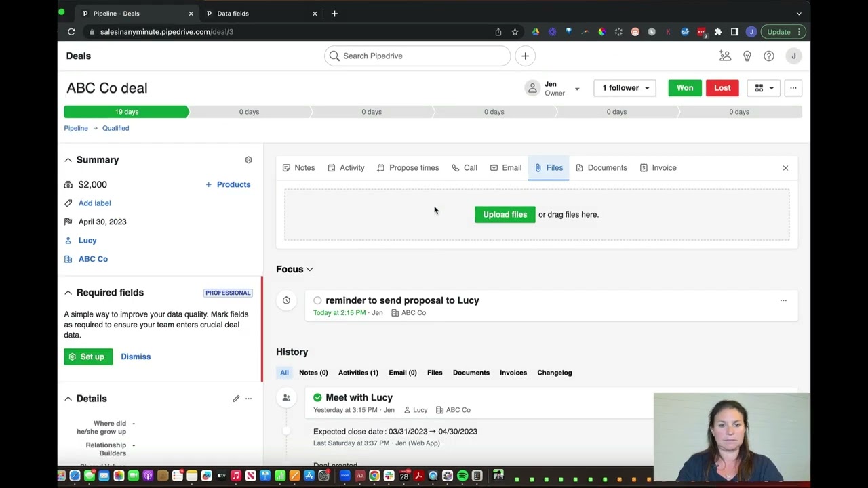The image size is (868, 488).
Task: Open the Chrome three-dot menu beside Update
Action: (x=800, y=32)
